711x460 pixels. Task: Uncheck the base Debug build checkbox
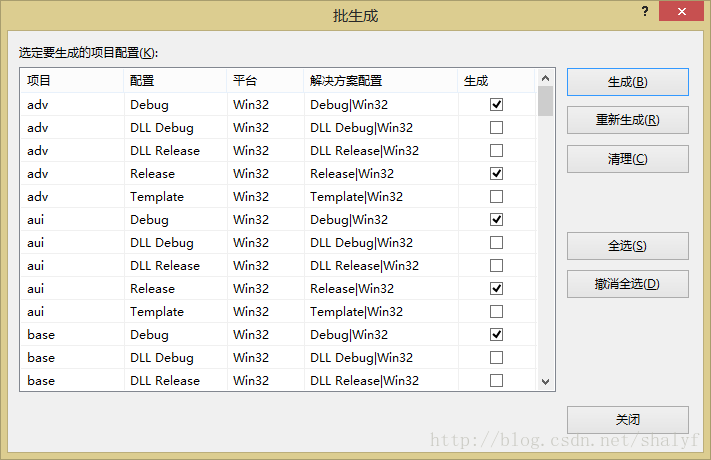[497, 335]
